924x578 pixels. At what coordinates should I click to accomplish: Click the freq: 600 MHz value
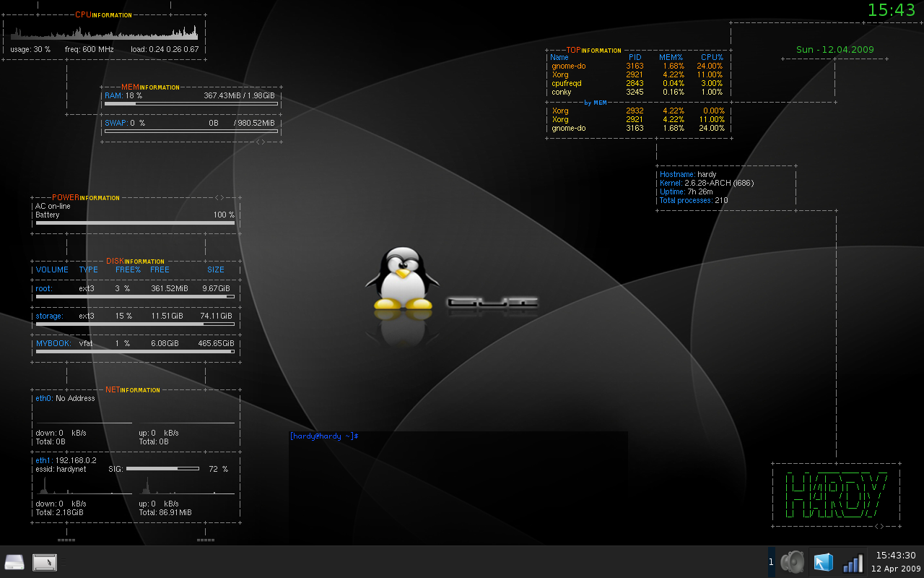point(90,50)
